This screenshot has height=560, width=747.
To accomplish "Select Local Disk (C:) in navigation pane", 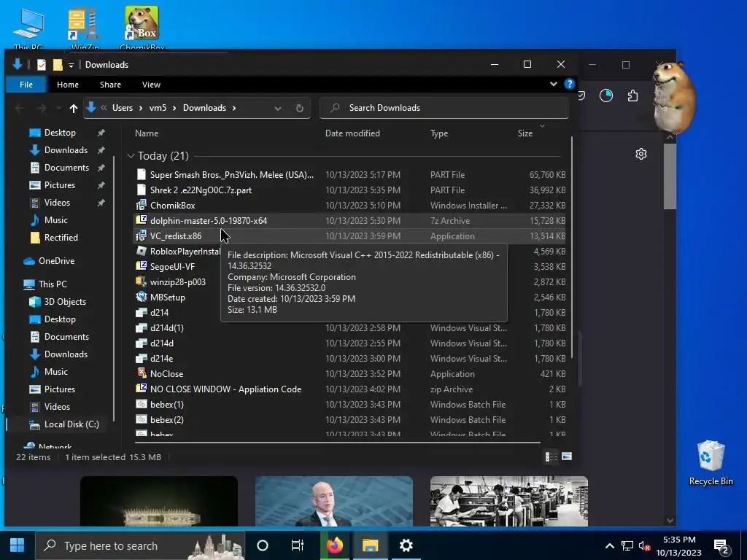I will (71, 424).
